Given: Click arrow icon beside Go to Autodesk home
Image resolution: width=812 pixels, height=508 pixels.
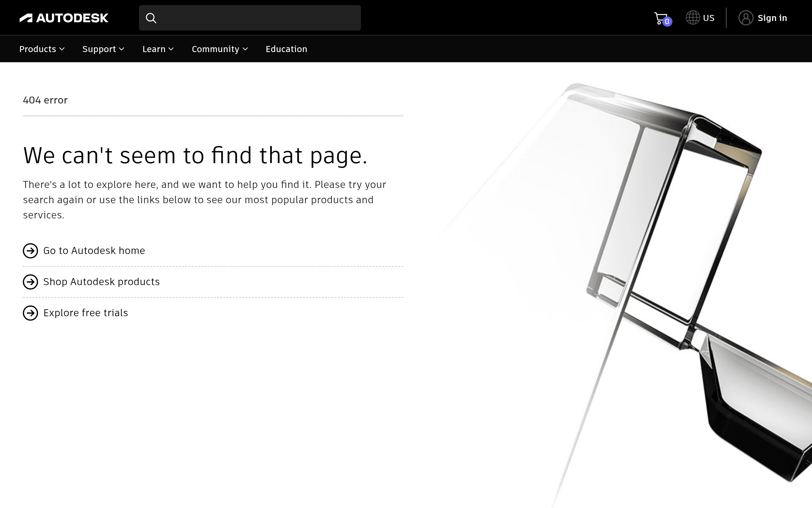Looking at the screenshot, I should coord(30,251).
